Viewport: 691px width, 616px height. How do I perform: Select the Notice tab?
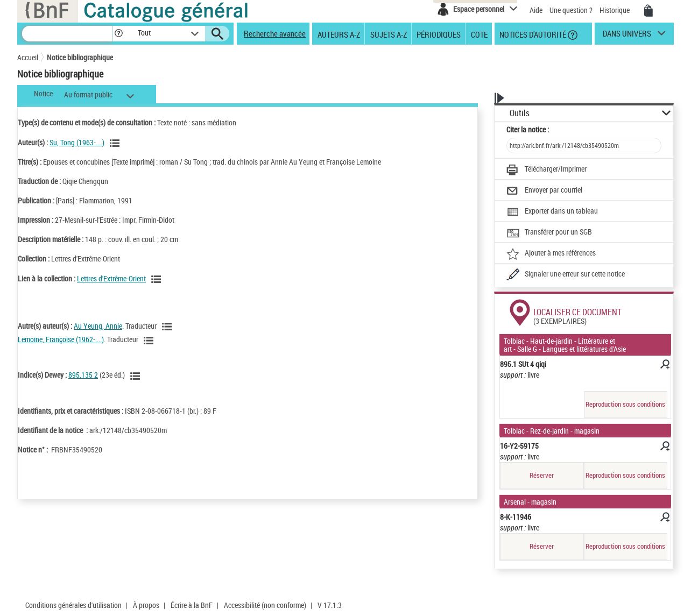43,94
